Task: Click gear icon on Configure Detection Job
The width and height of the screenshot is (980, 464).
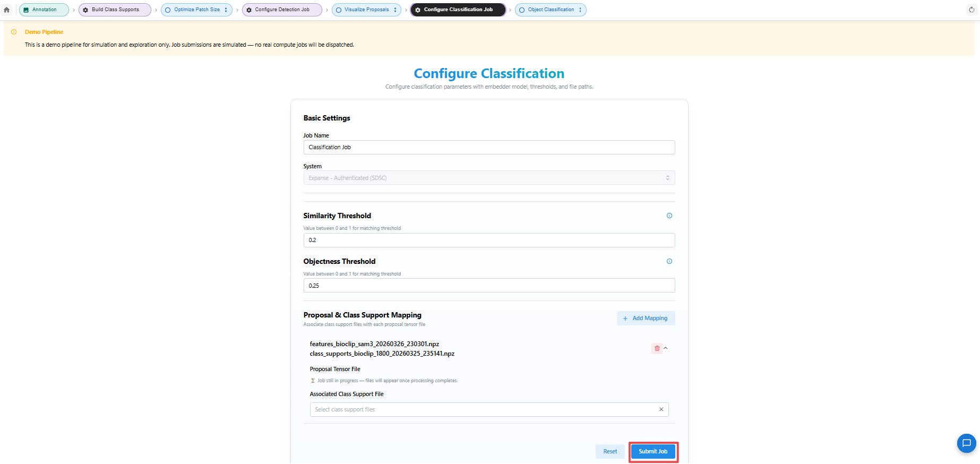Action: coord(249,10)
